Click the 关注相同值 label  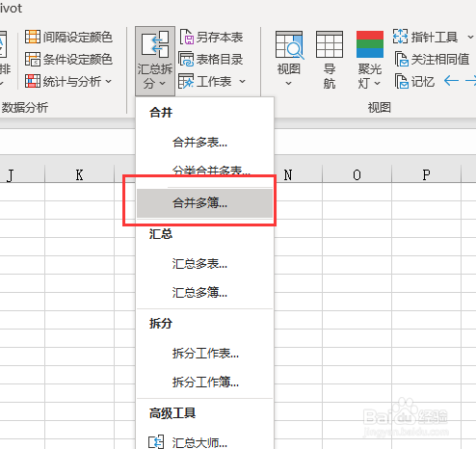[x=440, y=59]
